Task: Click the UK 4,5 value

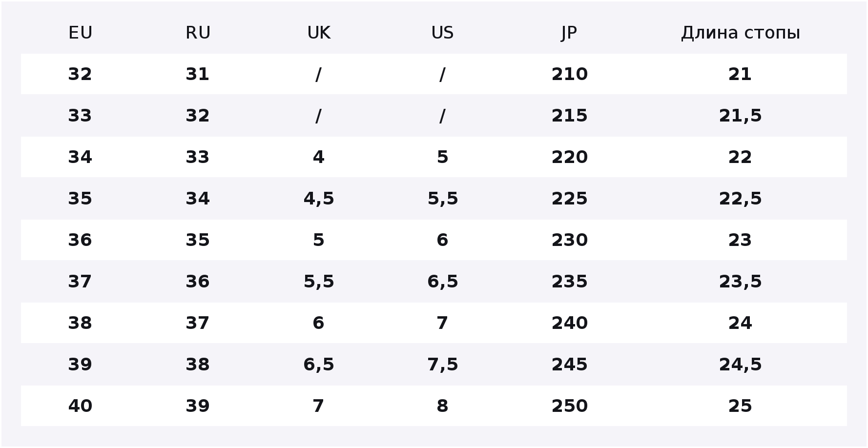Action: (x=319, y=199)
